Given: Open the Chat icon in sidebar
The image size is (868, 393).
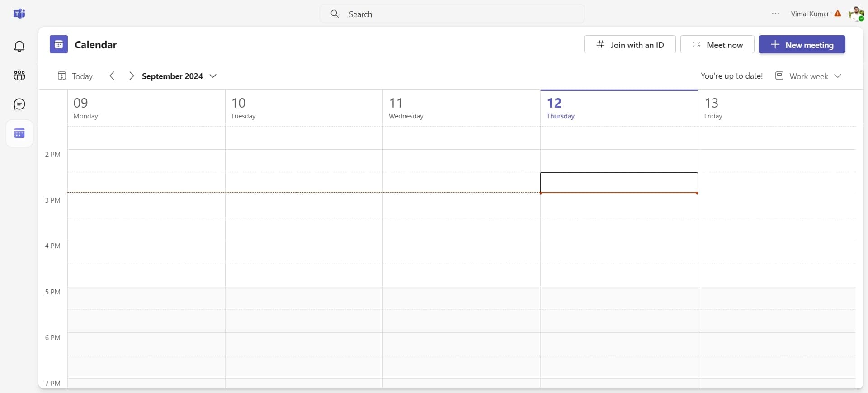Looking at the screenshot, I should (19, 104).
